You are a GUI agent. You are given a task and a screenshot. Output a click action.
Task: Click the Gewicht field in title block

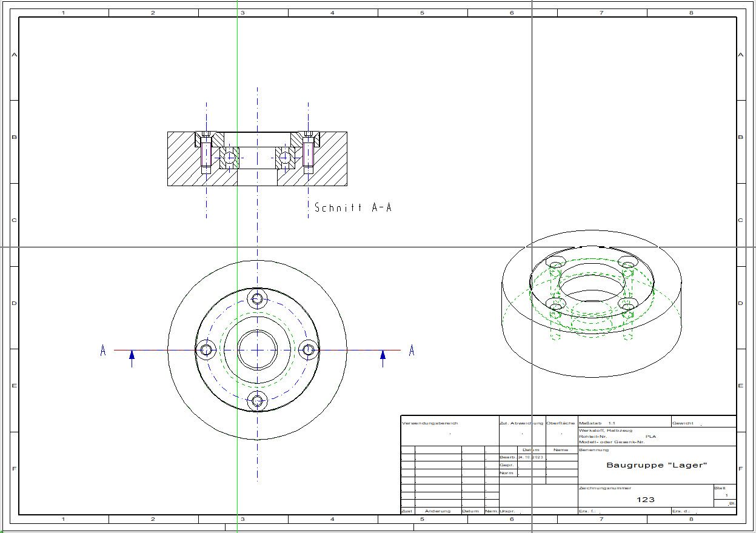coord(703,423)
